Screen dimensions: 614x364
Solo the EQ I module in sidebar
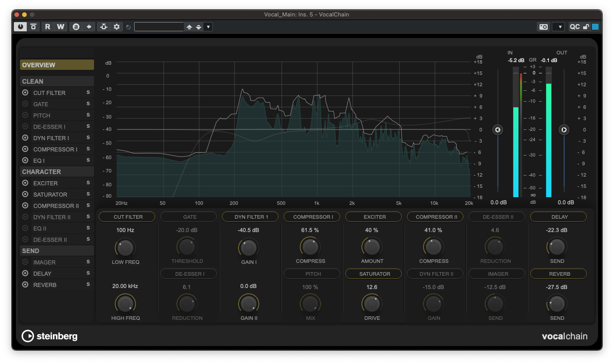(88, 160)
